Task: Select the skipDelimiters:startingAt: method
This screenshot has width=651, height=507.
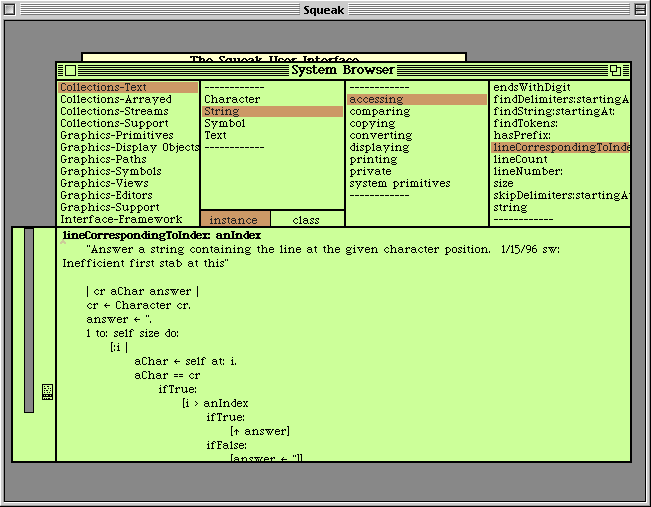Action: (x=560, y=196)
